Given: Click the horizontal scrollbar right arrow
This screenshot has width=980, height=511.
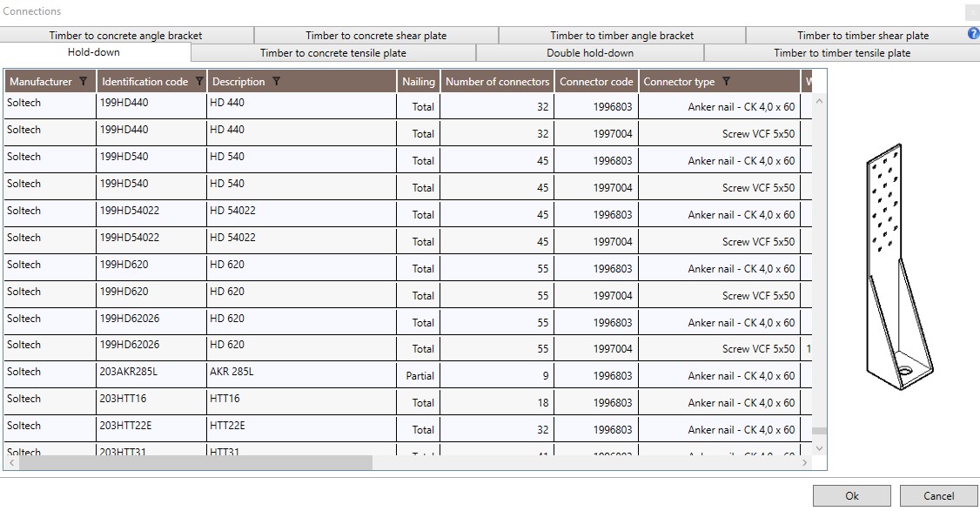Looking at the screenshot, I should pos(805,463).
